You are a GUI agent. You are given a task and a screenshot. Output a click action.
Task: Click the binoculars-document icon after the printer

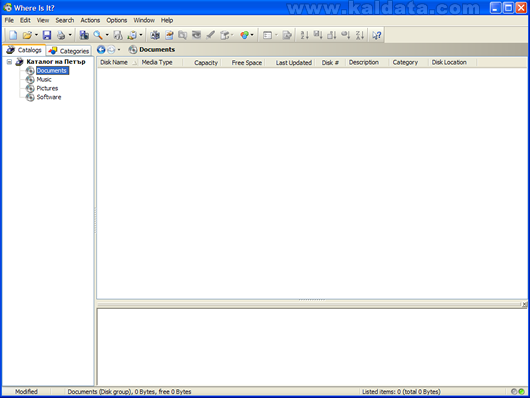point(84,35)
